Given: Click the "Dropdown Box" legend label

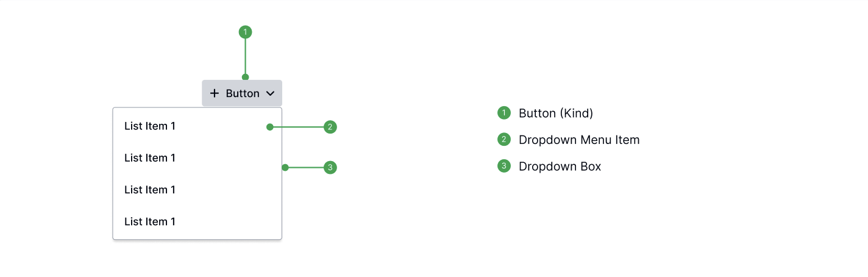Looking at the screenshot, I should pos(560,167).
